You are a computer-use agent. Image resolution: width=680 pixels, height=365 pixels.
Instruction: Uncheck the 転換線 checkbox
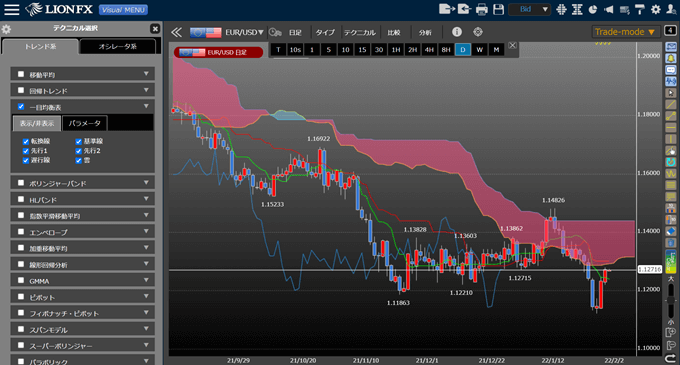pos(26,141)
